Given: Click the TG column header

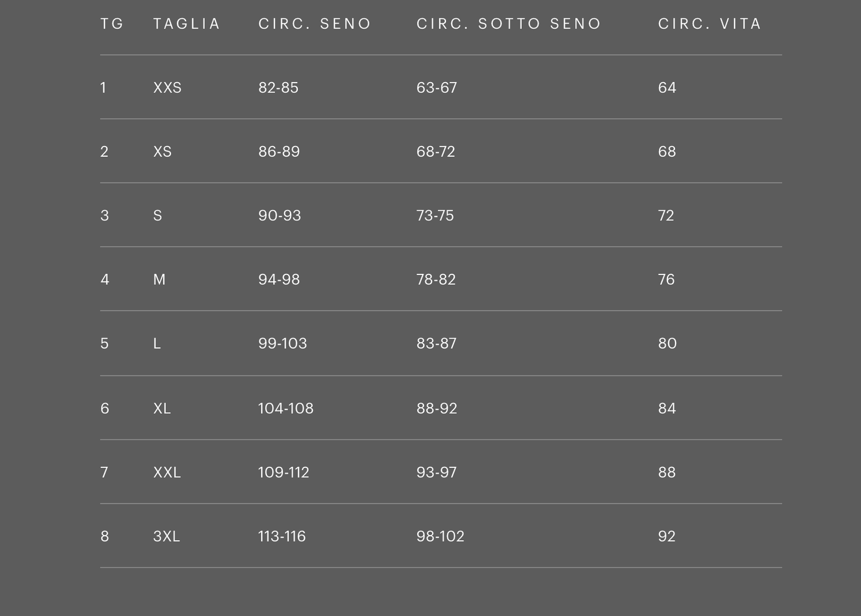Looking at the screenshot, I should pos(112,24).
